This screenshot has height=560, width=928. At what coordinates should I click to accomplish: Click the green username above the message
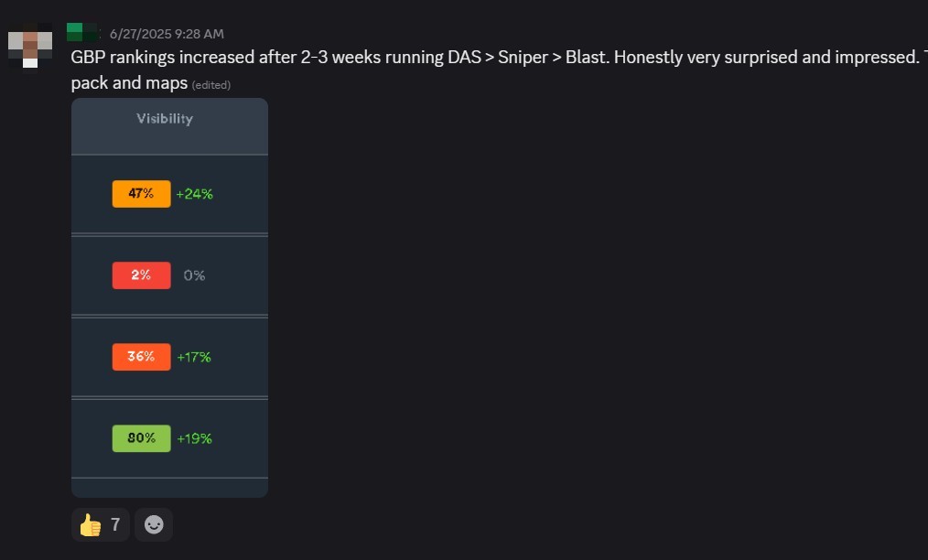coord(82,33)
